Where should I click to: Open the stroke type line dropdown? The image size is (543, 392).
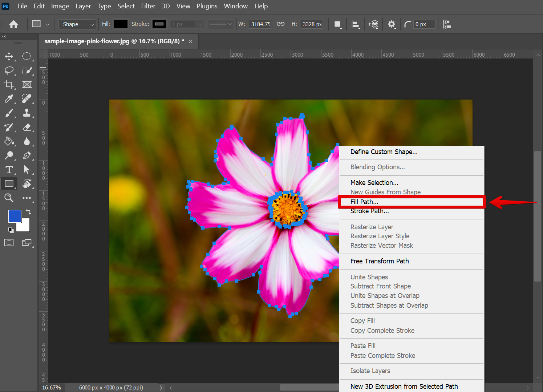point(220,24)
